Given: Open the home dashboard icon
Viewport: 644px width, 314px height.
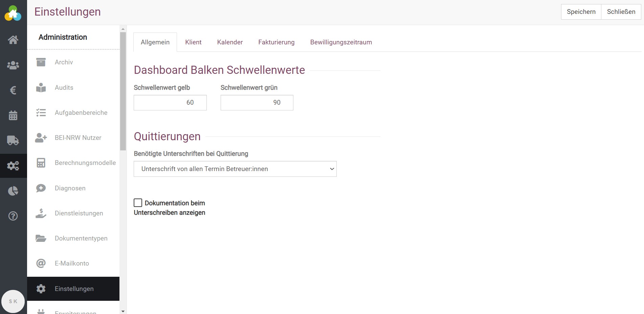Looking at the screenshot, I should point(13,40).
